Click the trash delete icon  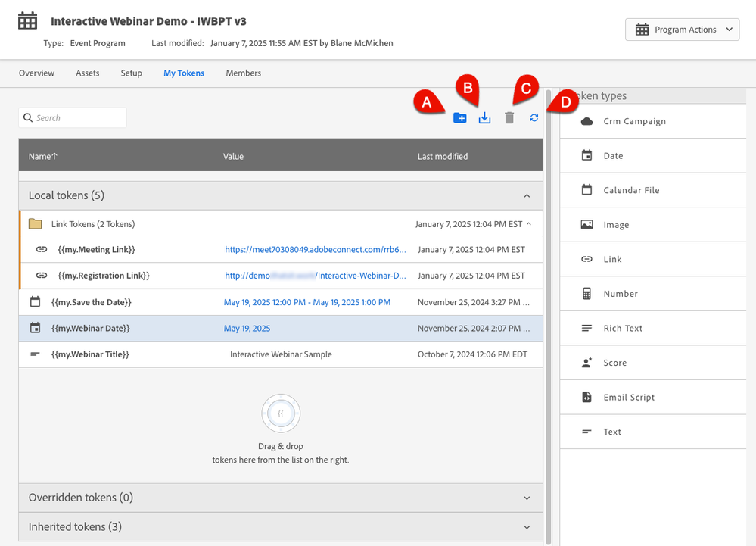509,117
